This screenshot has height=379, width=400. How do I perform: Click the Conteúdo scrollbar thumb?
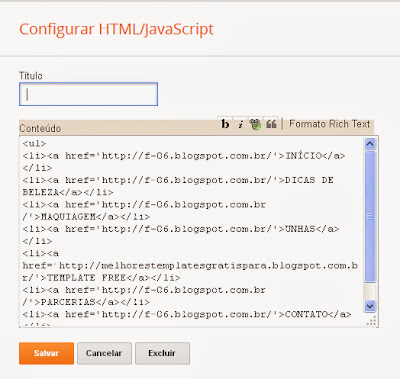click(x=370, y=217)
